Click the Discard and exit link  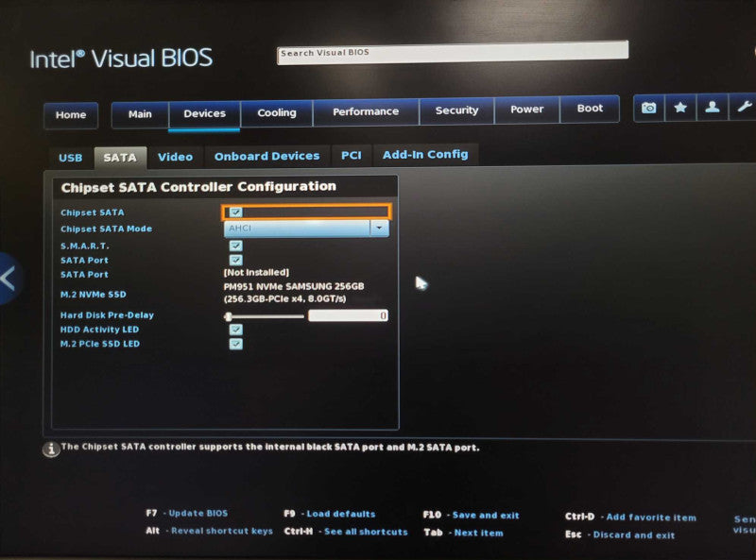pos(634,535)
